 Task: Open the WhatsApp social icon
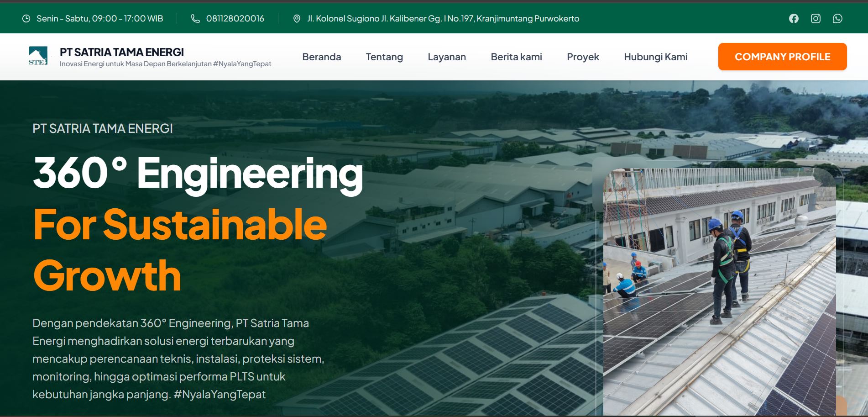[837, 18]
